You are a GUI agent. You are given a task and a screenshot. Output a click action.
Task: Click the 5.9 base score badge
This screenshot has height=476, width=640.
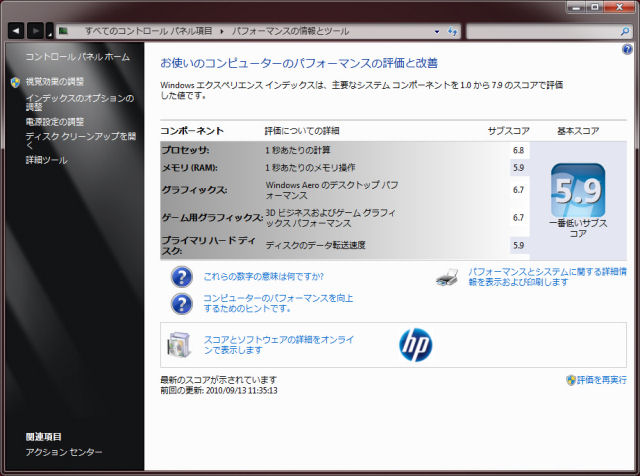click(578, 190)
